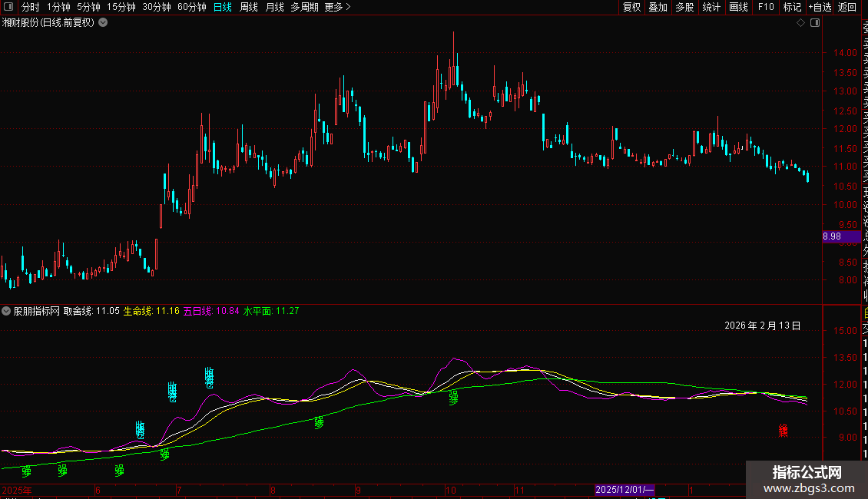
Task: Open the 画线 drawing tools
Action: tap(738, 7)
